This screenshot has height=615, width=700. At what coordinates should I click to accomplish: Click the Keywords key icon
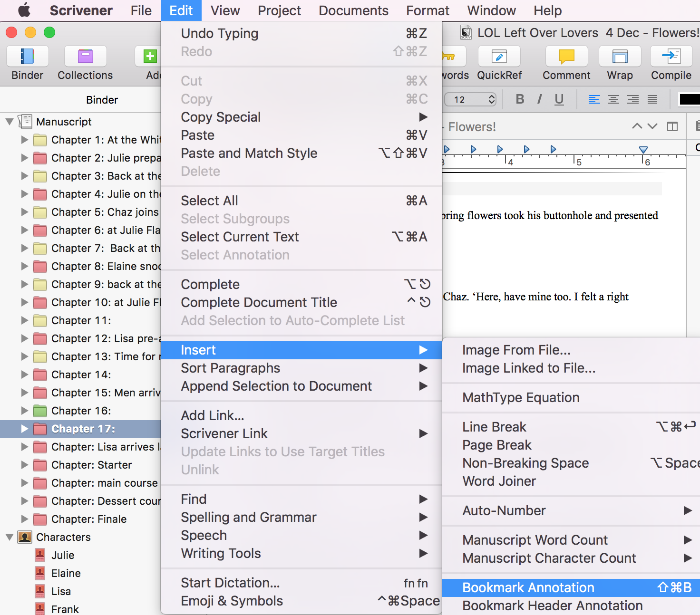[448, 56]
